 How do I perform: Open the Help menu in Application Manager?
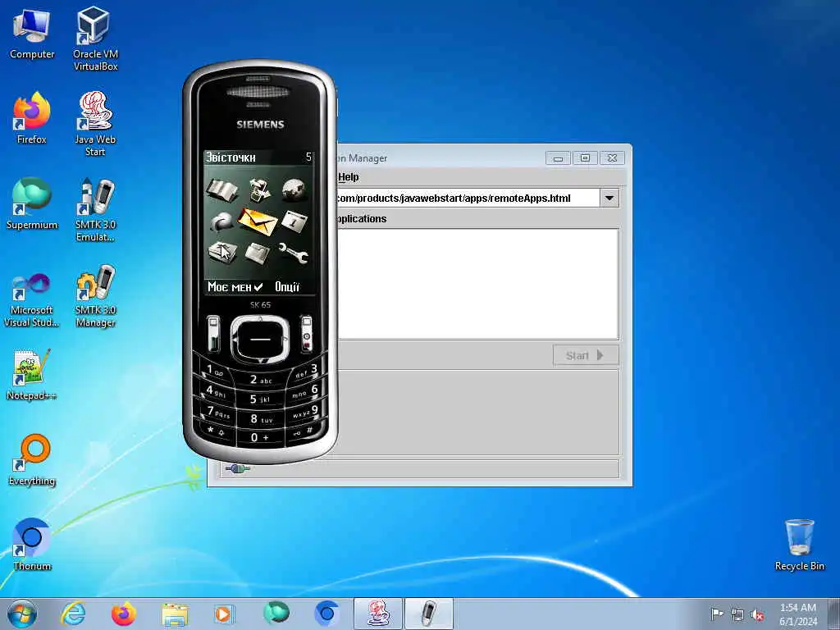click(348, 177)
